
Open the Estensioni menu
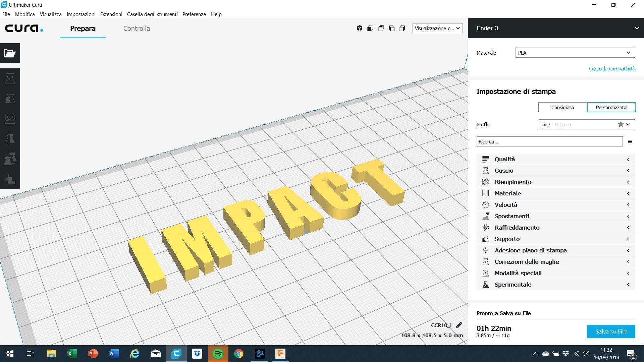[x=111, y=14]
